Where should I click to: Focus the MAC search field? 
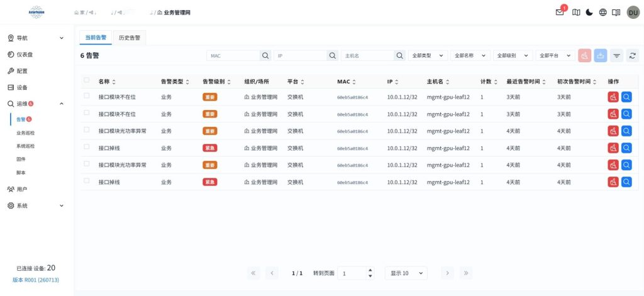(233, 55)
